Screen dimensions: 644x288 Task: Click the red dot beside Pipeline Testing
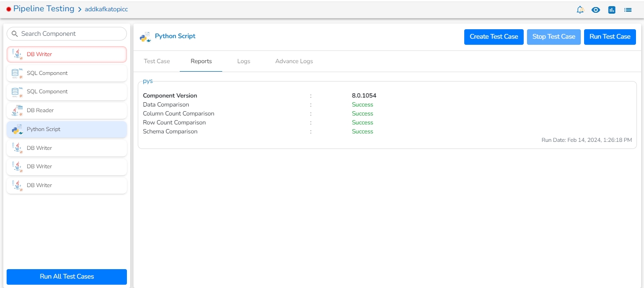(8, 9)
